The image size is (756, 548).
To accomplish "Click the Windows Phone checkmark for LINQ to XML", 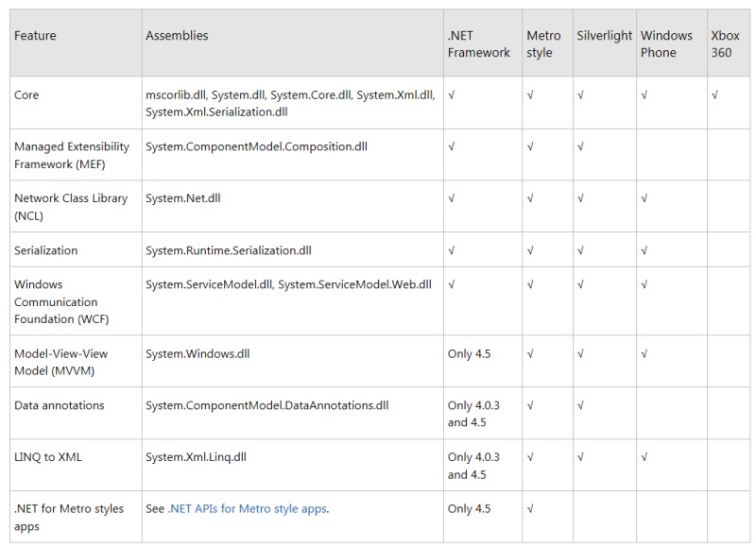I will click(x=644, y=456).
